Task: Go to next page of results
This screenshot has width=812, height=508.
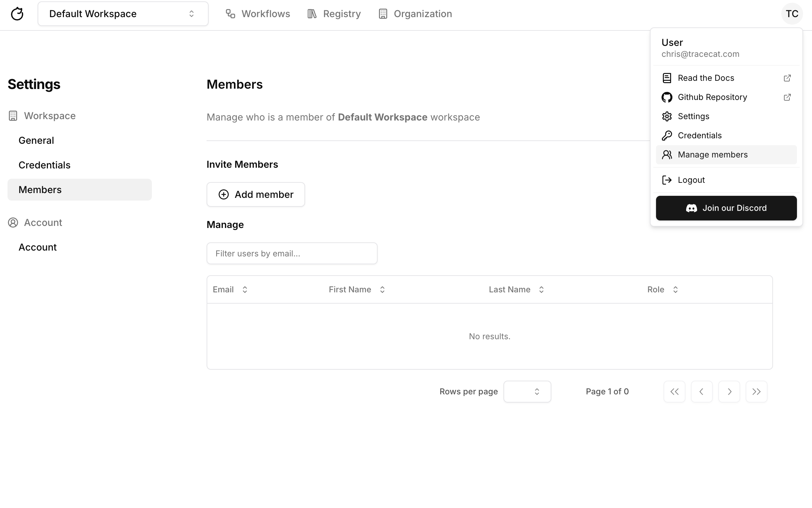Action: click(x=729, y=392)
